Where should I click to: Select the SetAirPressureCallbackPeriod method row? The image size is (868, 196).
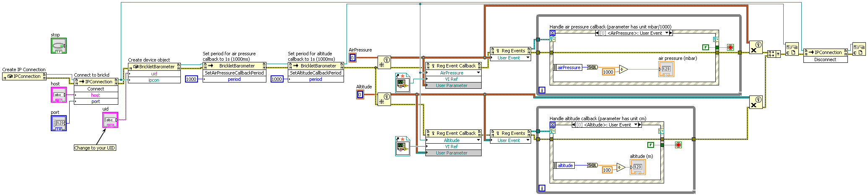(x=234, y=73)
